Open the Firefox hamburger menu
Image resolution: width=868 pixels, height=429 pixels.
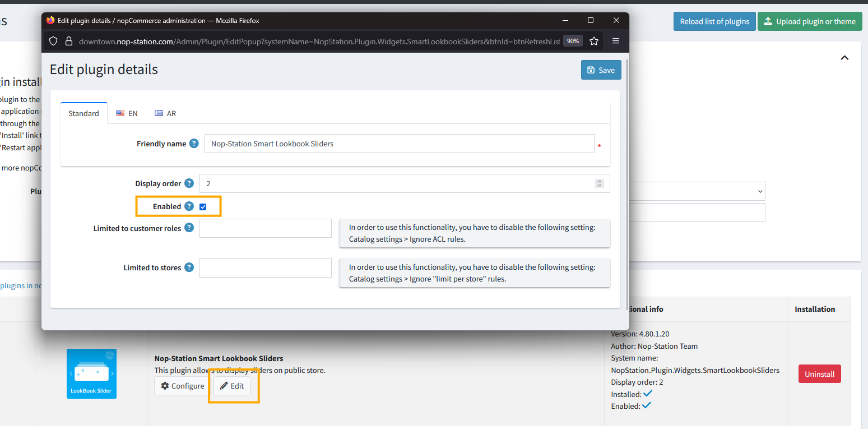pos(616,41)
